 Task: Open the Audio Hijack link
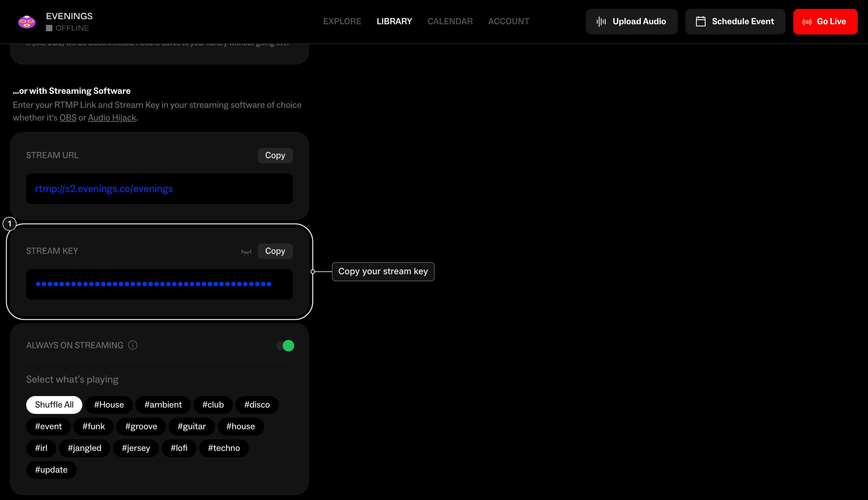point(112,118)
